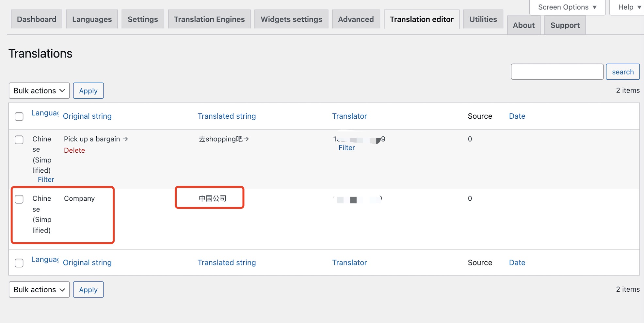Switch to the Dashboard tab
The width and height of the screenshot is (644, 323).
click(x=37, y=20)
